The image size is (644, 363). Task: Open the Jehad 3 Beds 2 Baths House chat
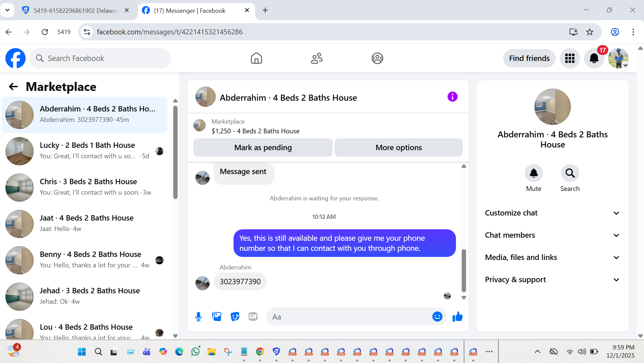(x=84, y=296)
